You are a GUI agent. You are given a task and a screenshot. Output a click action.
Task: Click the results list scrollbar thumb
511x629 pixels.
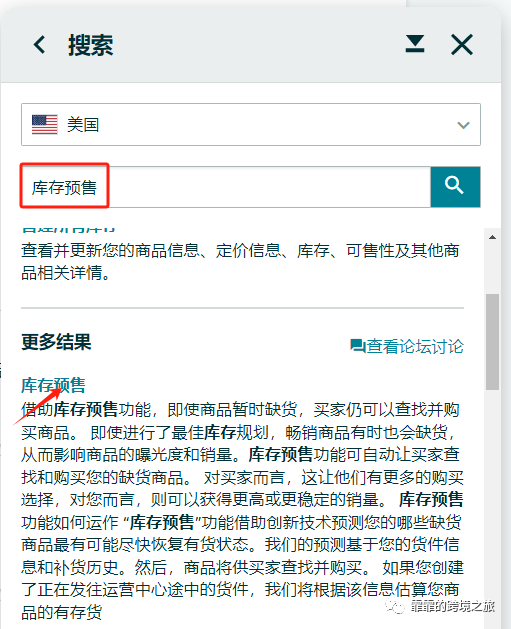(x=493, y=342)
